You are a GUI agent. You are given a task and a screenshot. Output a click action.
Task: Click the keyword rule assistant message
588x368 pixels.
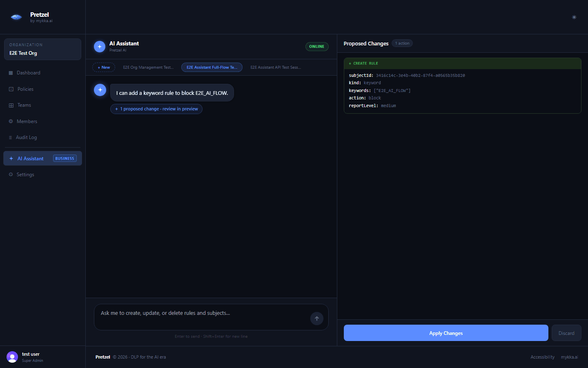pyautogui.click(x=172, y=93)
